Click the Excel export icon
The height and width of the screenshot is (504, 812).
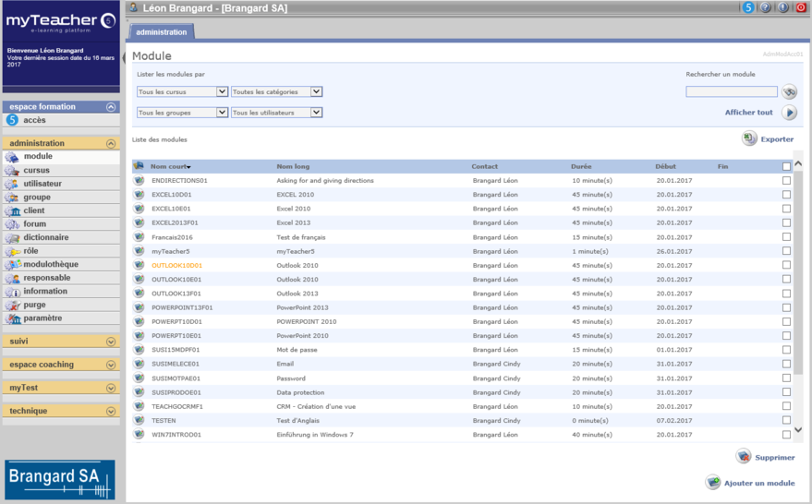click(x=749, y=138)
